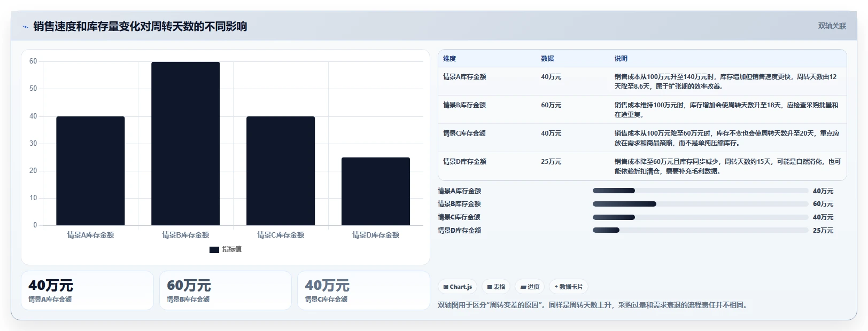Click table cell 情景C库存金额

[464, 133]
